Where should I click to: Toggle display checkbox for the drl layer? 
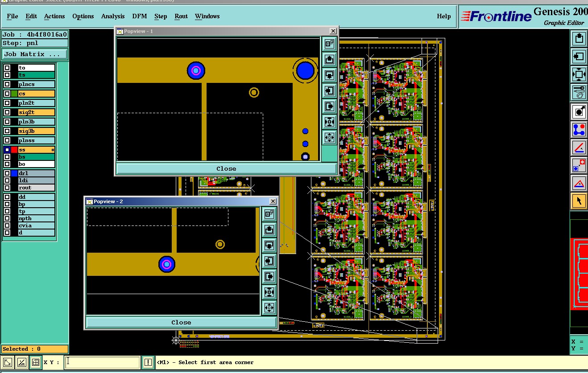click(x=7, y=173)
